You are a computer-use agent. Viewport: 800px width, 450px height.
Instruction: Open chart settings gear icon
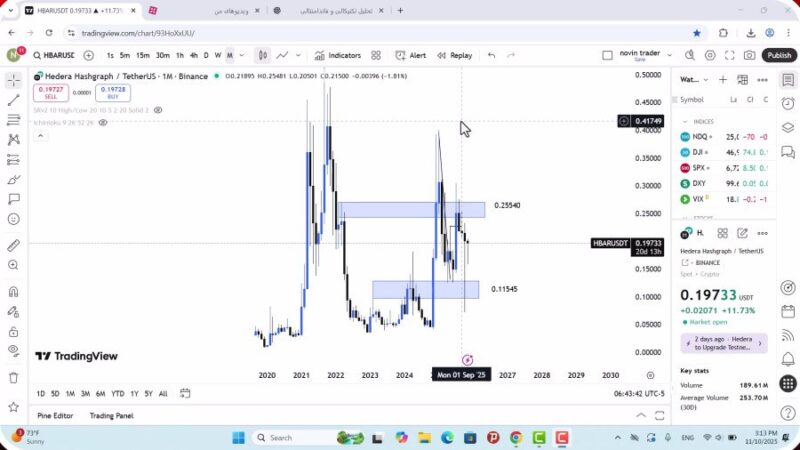pyautogui.click(x=710, y=55)
